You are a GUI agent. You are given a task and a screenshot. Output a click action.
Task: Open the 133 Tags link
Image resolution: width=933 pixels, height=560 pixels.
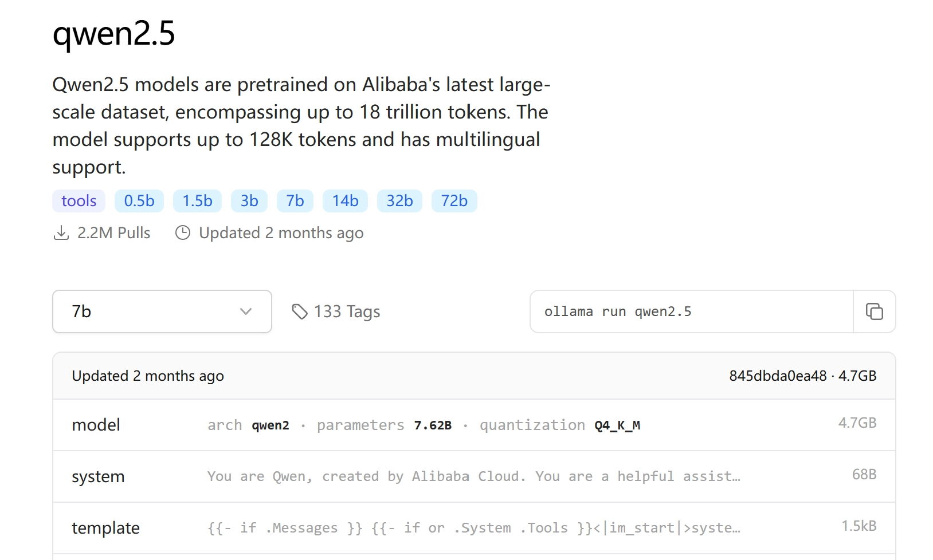(347, 311)
